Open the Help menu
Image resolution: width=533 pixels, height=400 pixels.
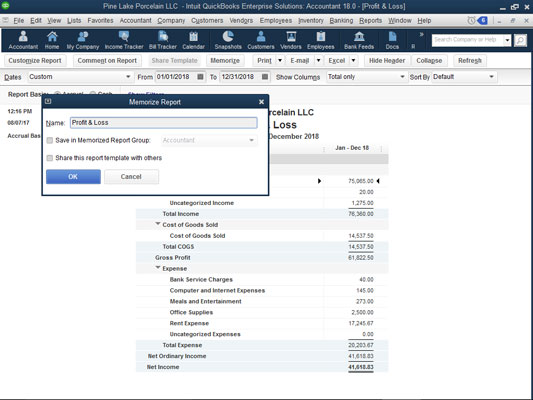(424, 21)
